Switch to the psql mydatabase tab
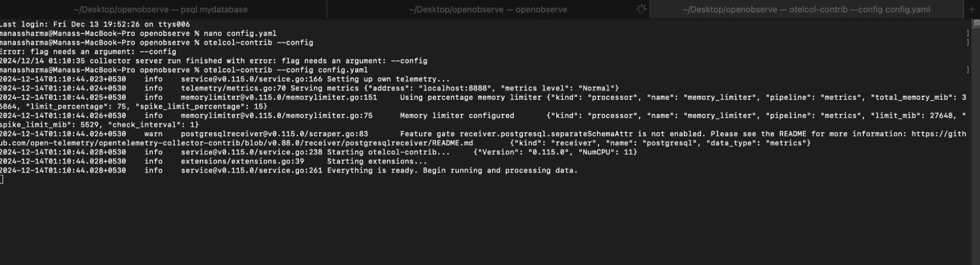The width and height of the screenshot is (980, 265). click(x=161, y=9)
